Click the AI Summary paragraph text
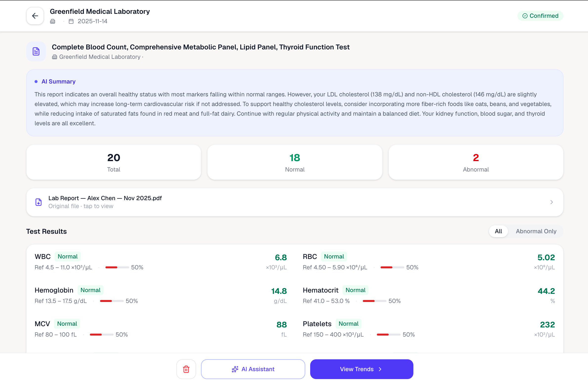This screenshot has width=588, height=385. [293, 109]
